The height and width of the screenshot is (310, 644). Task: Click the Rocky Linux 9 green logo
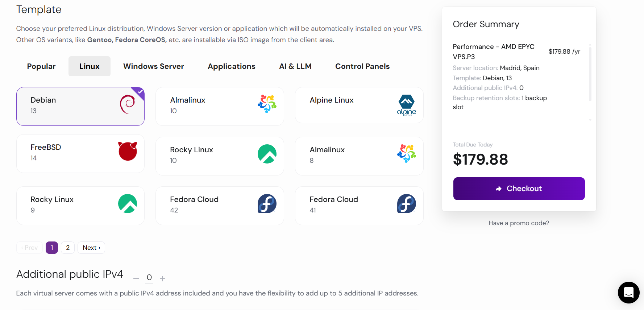pos(128,203)
